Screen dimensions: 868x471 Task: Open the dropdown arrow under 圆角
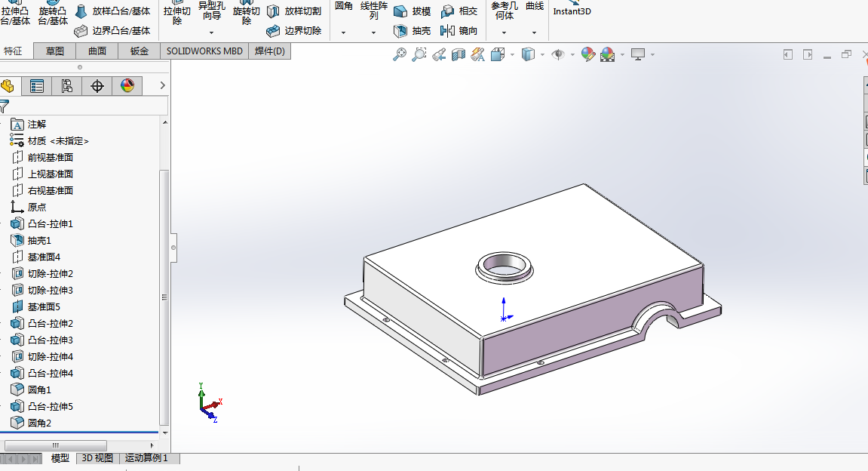tap(343, 32)
